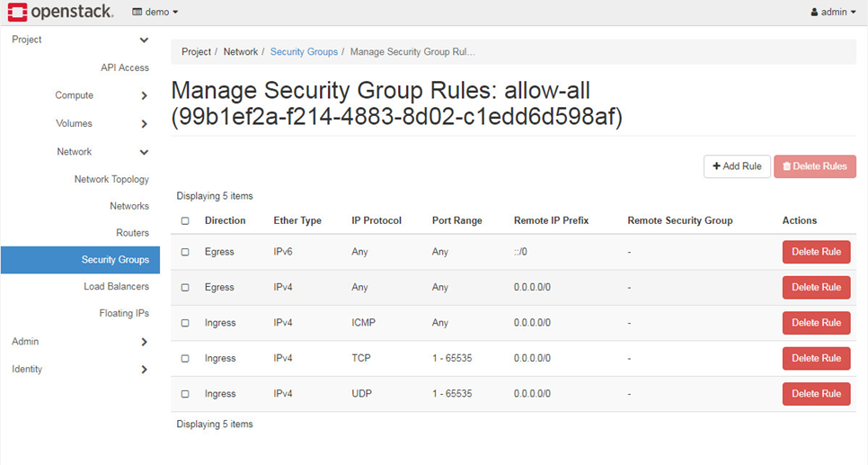The width and height of the screenshot is (868, 465).
Task: Click the Security Groups breadcrumb link
Action: 304,52
